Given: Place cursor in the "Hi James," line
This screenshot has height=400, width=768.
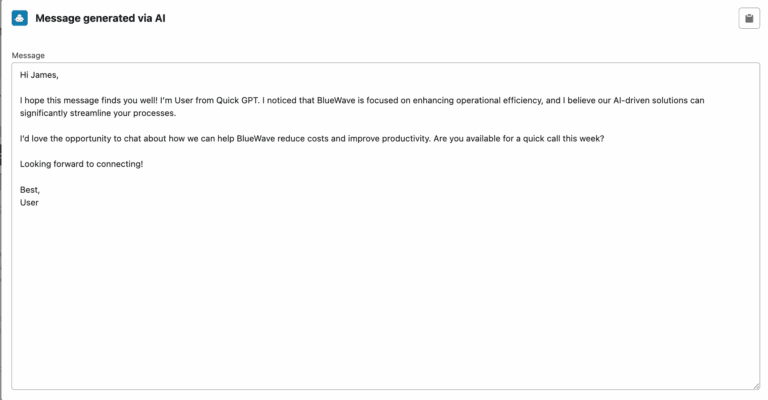Looking at the screenshot, I should point(40,74).
